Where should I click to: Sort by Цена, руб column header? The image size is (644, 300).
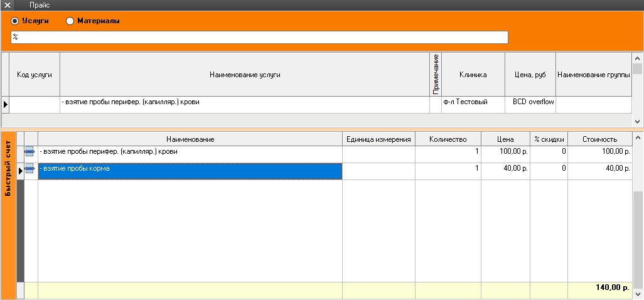pos(530,75)
